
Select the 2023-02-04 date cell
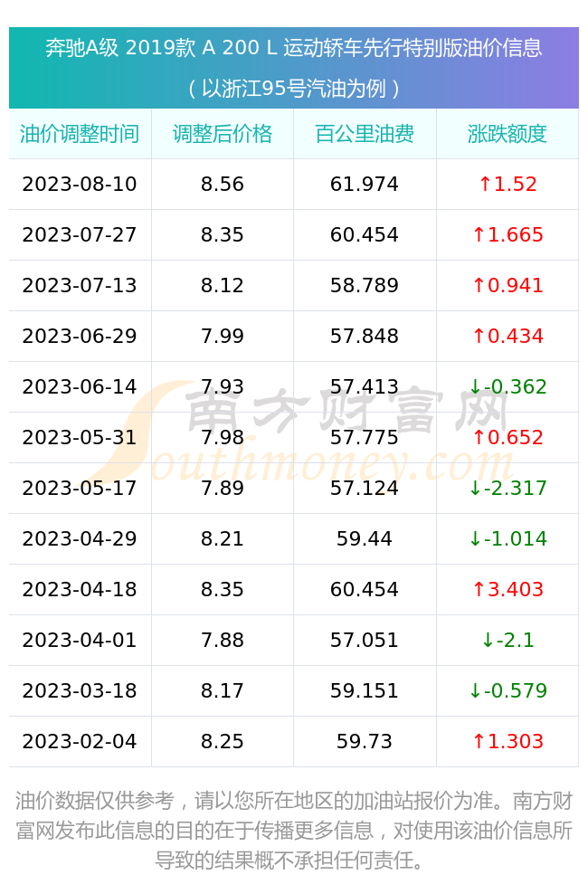tap(80, 741)
